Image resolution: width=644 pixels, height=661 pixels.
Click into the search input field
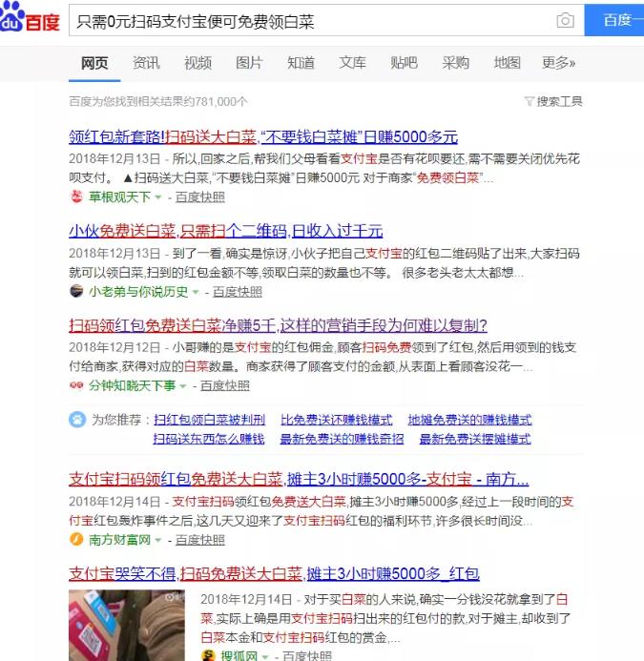315,21
